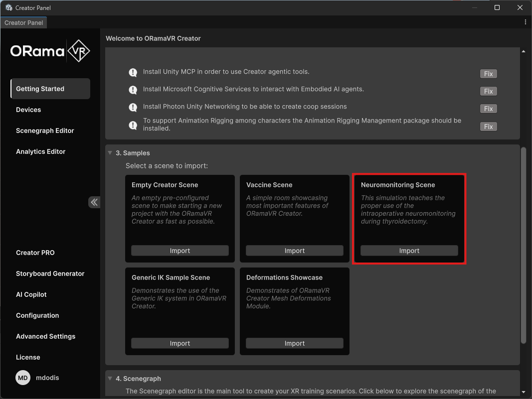Click the Neuromonitoring Scene card title
532x399 pixels.
tap(398, 185)
